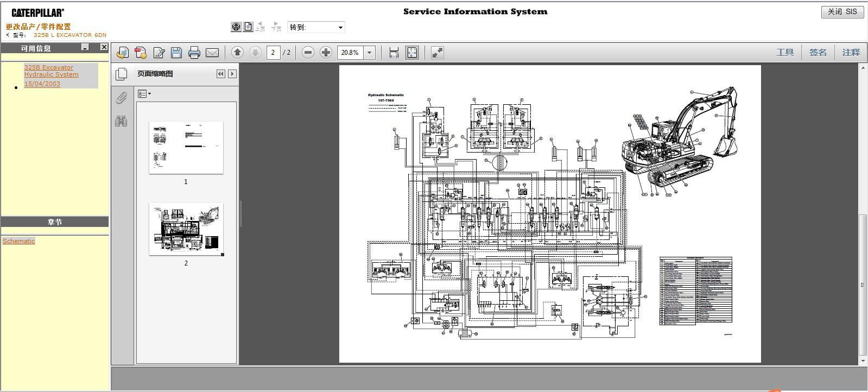Open the Schematic section link
The image size is (868, 392).
tap(18, 241)
